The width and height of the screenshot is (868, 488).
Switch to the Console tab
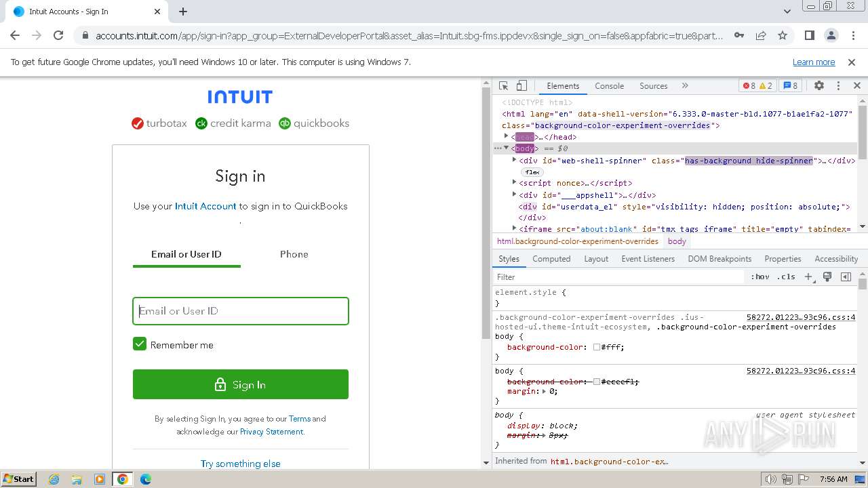click(609, 85)
